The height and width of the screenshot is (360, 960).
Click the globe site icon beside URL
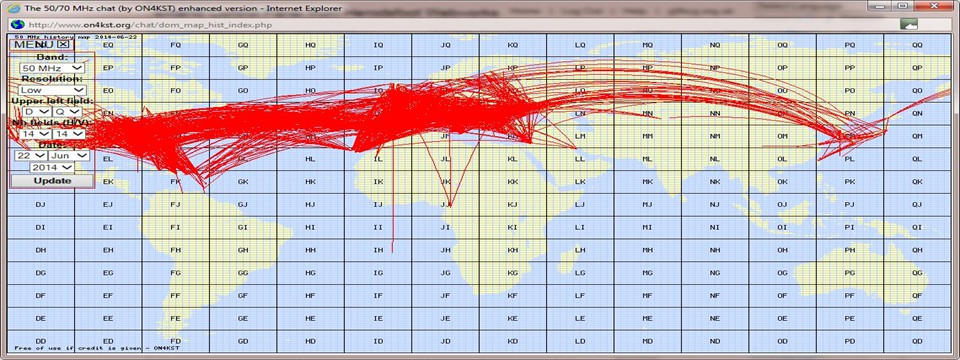click(x=17, y=24)
